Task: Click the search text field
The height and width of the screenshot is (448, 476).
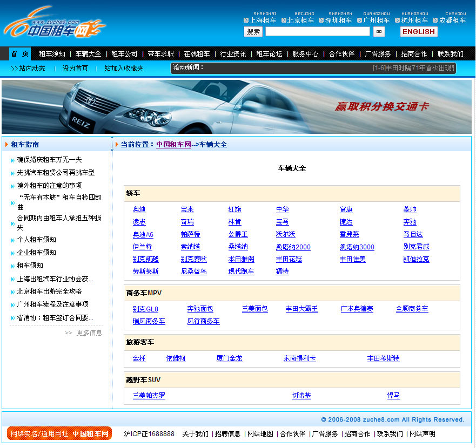Action: [x=318, y=31]
